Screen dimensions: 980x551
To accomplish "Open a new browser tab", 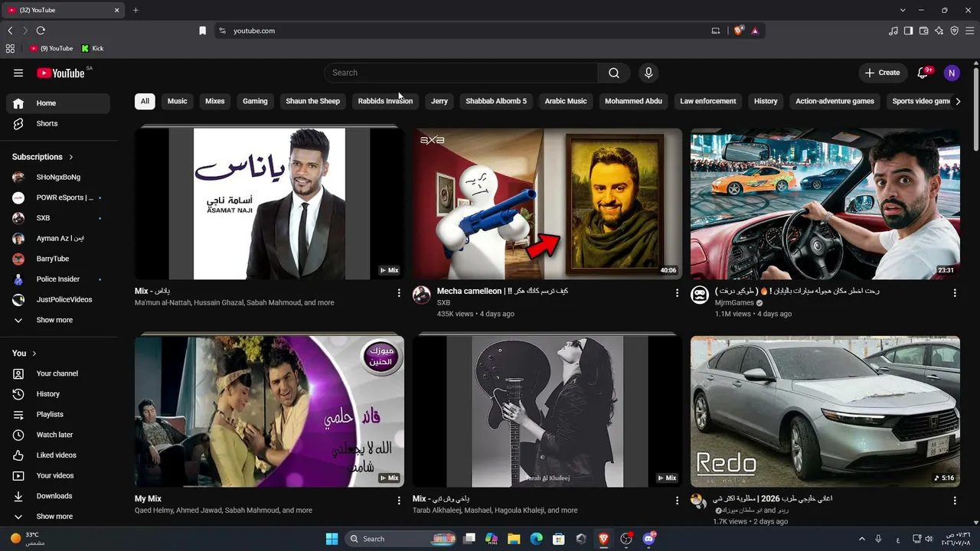I will 136,10.
